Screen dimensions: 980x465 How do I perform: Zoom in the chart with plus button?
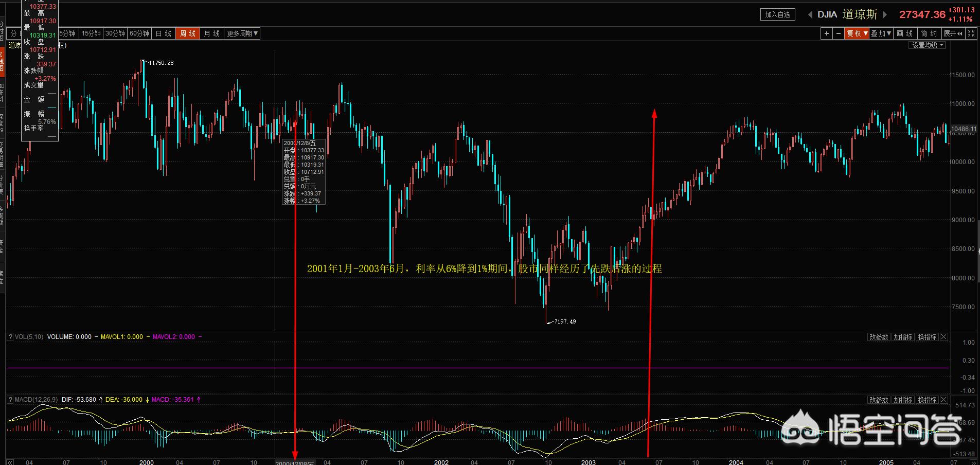(x=827, y=33)
